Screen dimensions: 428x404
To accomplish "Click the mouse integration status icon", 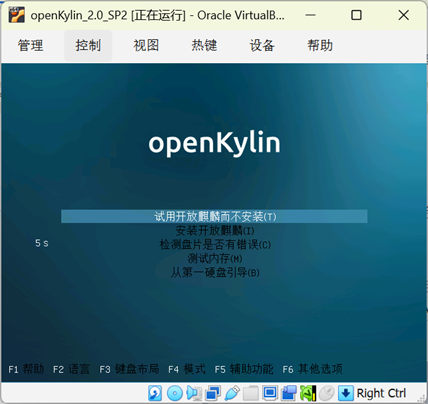I will pyautogui.click(x=327, y=393).
